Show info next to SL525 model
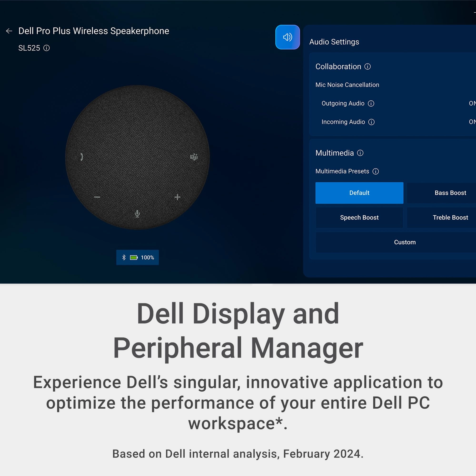 click(x=46, y=48)
